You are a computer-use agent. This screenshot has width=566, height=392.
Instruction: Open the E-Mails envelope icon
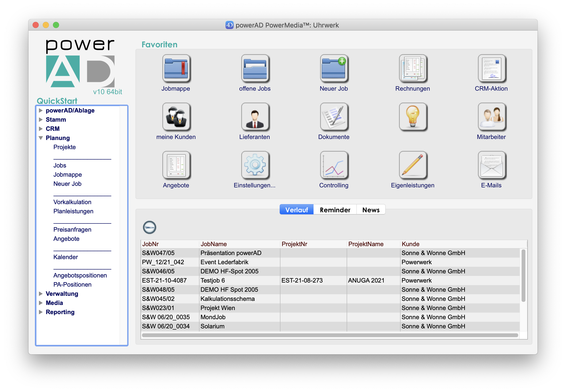click(492, 165)
